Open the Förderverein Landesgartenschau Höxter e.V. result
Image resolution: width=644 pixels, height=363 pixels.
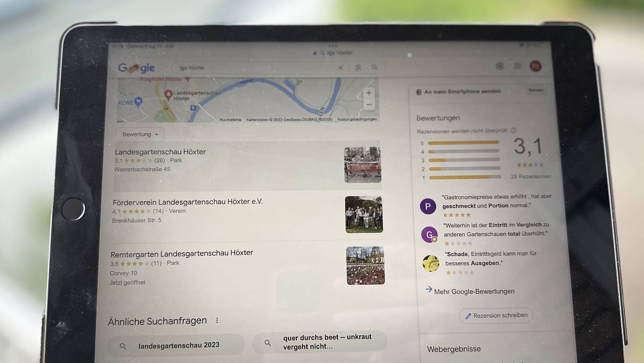(x=246, y=214)
